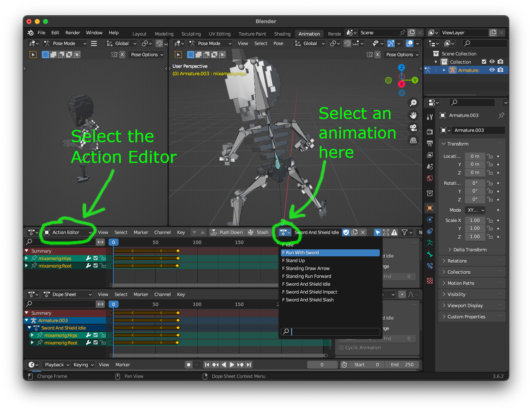Open the Sculpting workspace tab
The height and width of the screenshot is (411, 532).
(x=191, y=34)
